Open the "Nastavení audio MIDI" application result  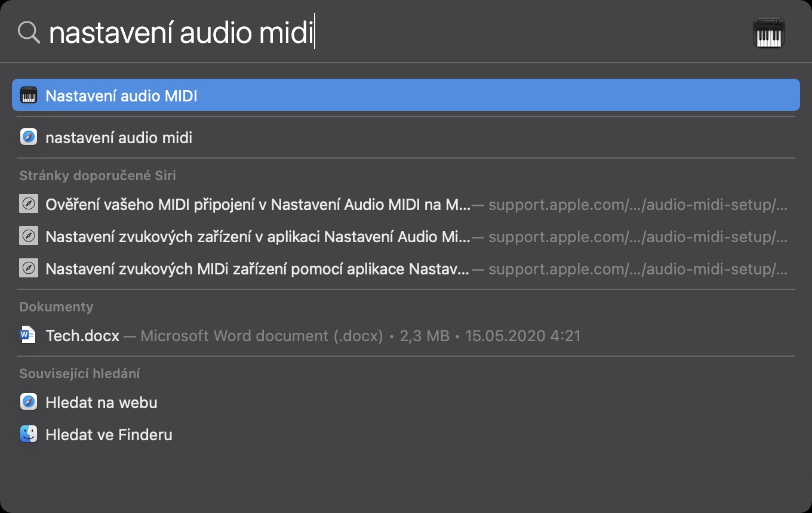pyautogui.click(x=122, y=95)
